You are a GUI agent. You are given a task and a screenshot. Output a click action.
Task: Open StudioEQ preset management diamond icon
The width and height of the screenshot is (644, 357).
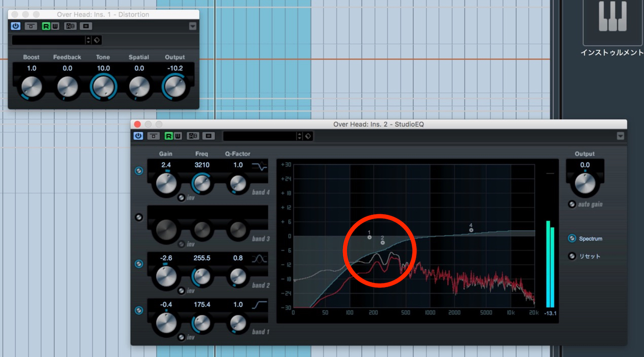click(x=308, y=136)
